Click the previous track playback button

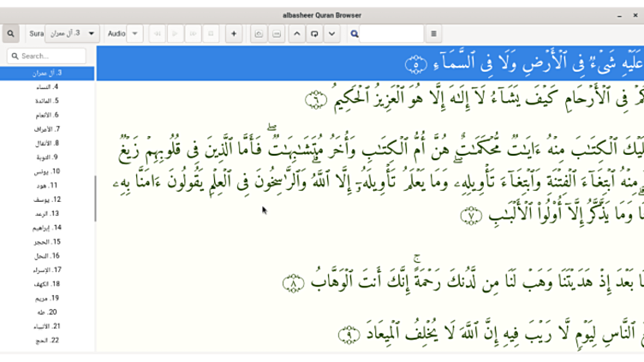[158, 33]
